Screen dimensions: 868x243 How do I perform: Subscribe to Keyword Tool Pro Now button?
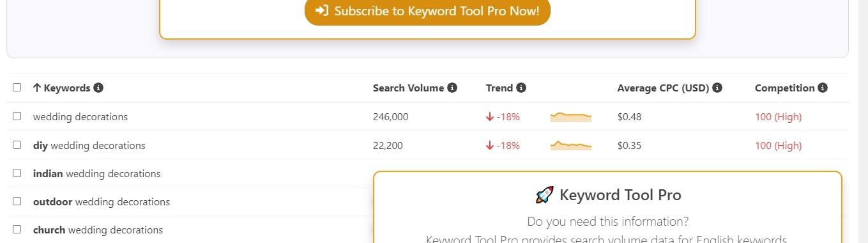click(x=427, y=12)
